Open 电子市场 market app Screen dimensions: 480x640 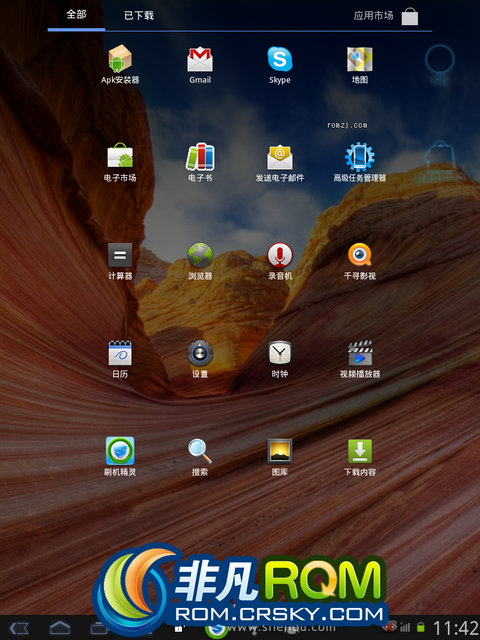coord(120,162)
